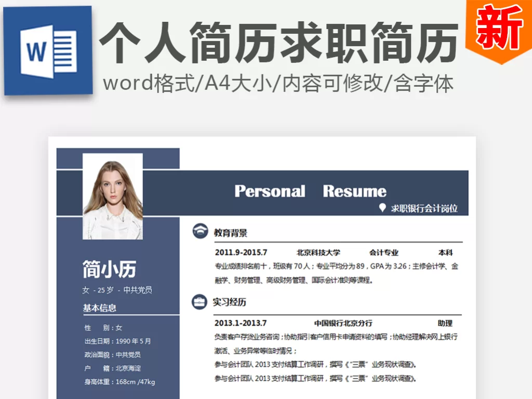Select the portrait photo in the resume
Screen dimensions: 532x399
[113, 196]
